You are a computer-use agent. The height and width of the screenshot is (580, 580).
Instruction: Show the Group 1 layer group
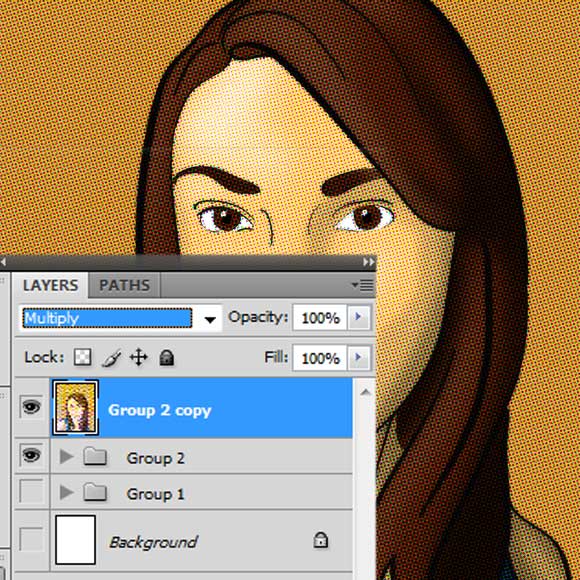click(31, 491)
